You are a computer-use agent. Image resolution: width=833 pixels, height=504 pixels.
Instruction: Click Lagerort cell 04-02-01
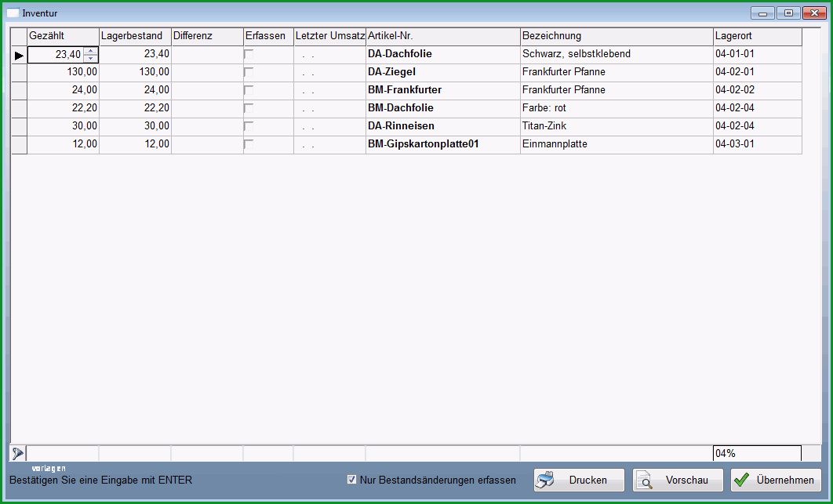click(x=758, y=72)
